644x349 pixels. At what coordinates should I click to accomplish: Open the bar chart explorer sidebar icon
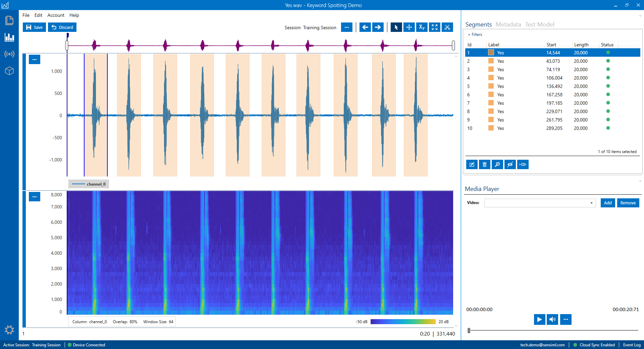tap(9, 37)
